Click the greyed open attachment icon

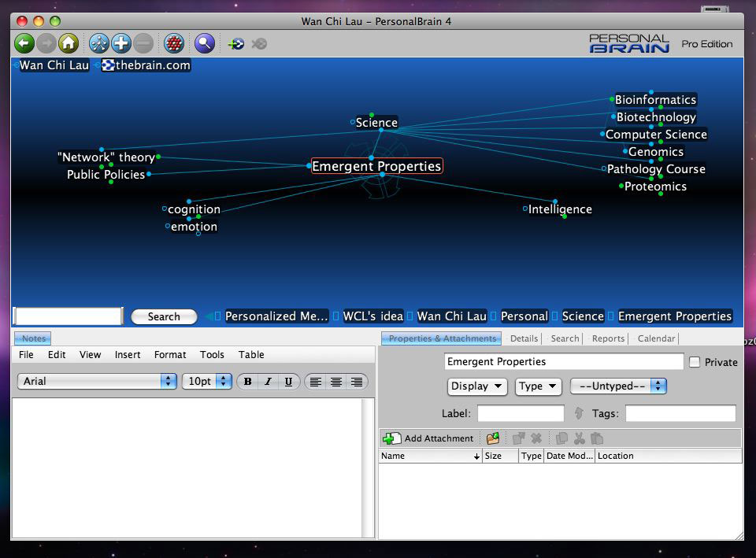[519, 438]
